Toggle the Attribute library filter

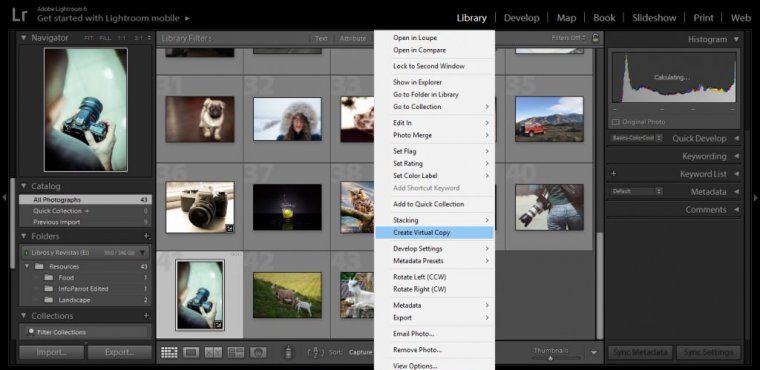[353, 38]
